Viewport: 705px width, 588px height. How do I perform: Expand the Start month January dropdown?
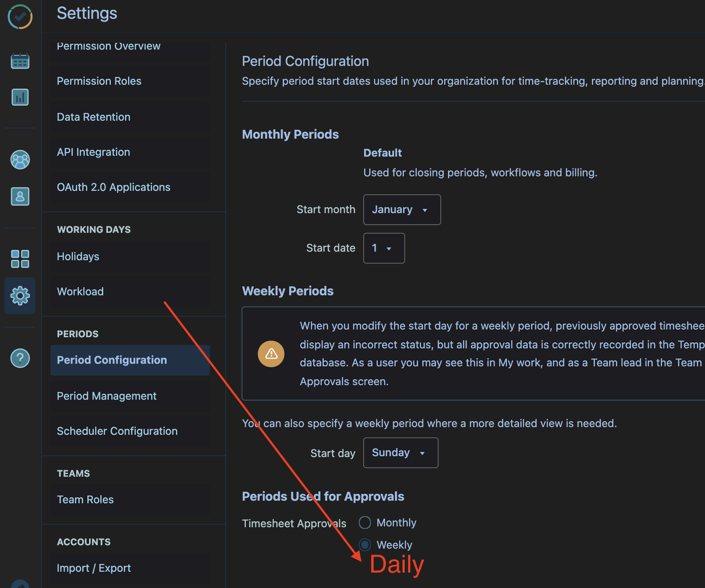(x=401, y=210)
